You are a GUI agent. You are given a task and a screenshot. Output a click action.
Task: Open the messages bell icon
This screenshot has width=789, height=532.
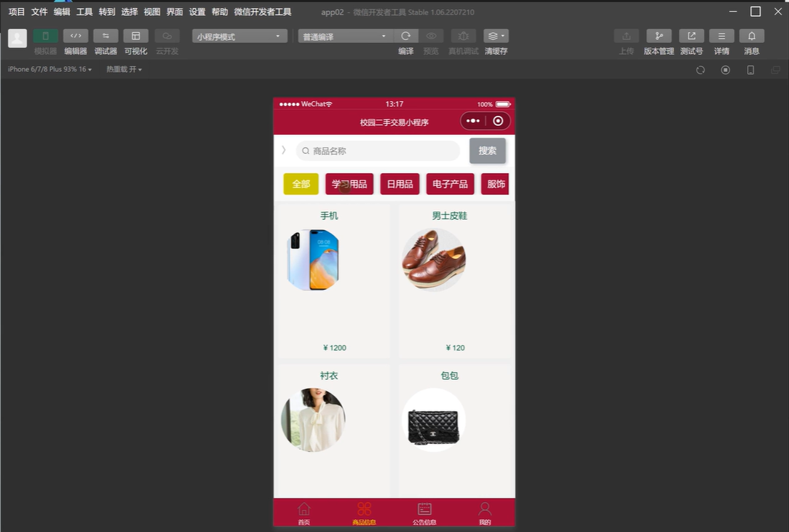tap(752, 36)
